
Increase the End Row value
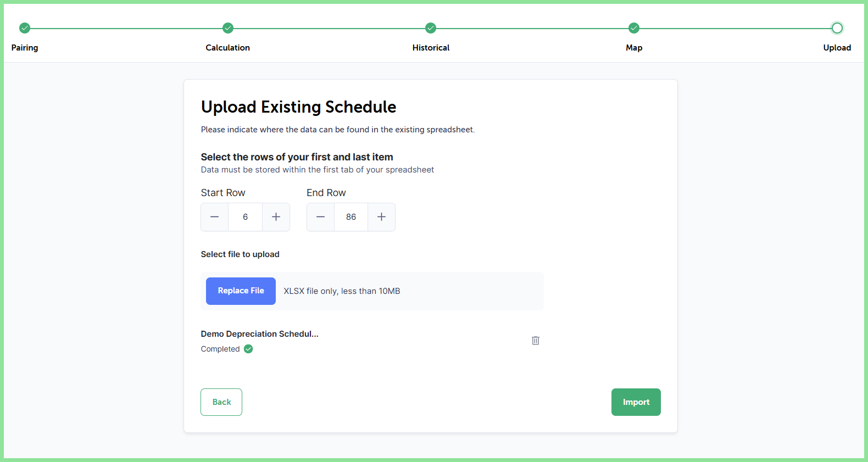[x=381, y=217]
